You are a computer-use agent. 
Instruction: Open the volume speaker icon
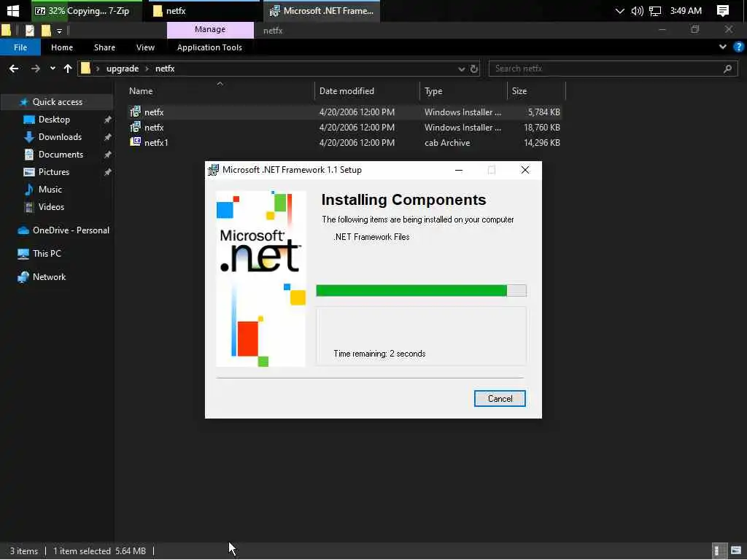637,10
